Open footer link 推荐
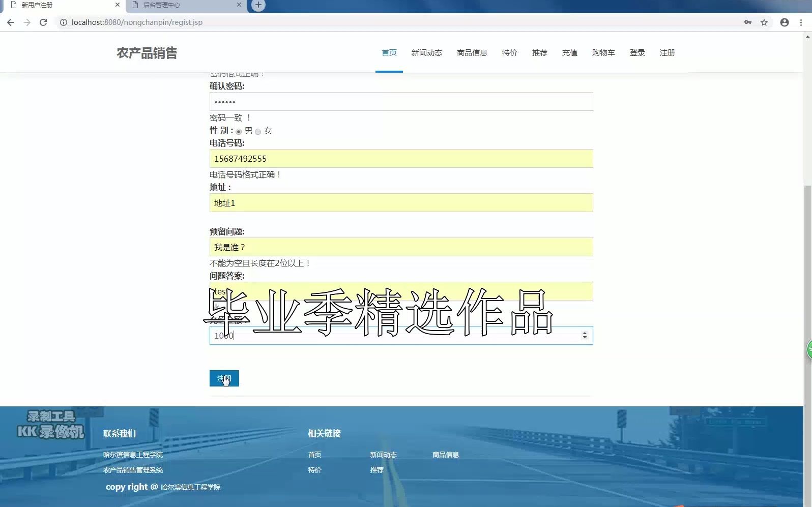The width and height of the screenshot is (812, 507). pyautogui.click(x=376, y=470)
